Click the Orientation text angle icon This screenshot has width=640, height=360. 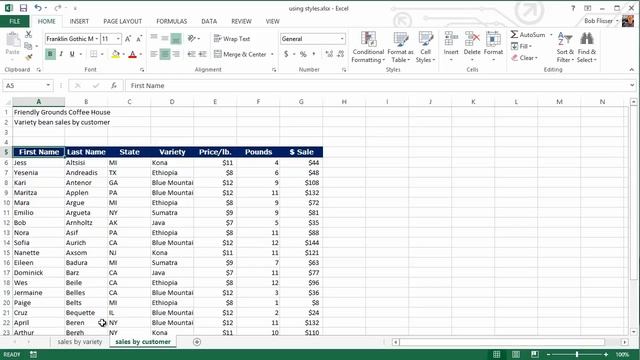tap(191, 38)
